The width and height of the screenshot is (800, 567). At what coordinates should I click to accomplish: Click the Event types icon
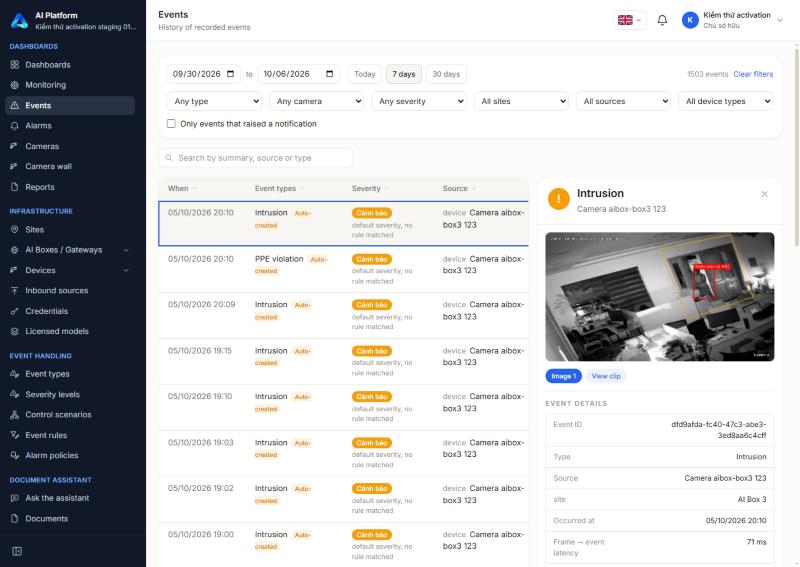[x=15, y=374]
